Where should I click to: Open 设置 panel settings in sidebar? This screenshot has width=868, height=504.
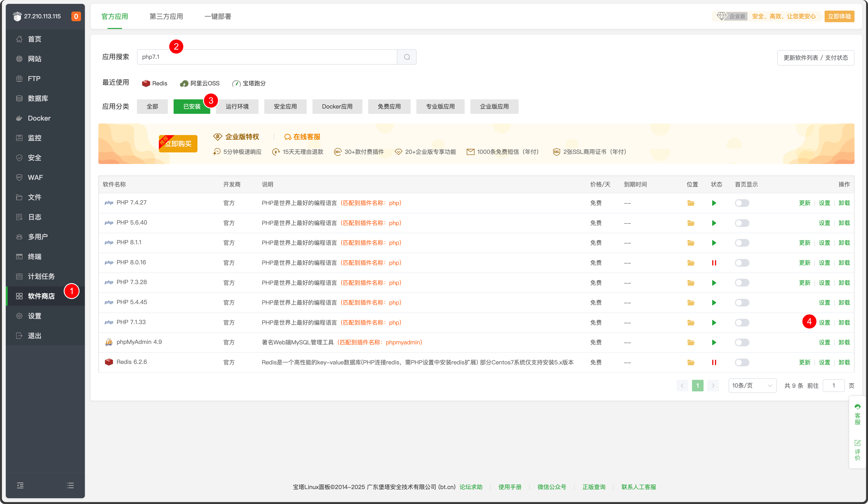pos(45,316)
